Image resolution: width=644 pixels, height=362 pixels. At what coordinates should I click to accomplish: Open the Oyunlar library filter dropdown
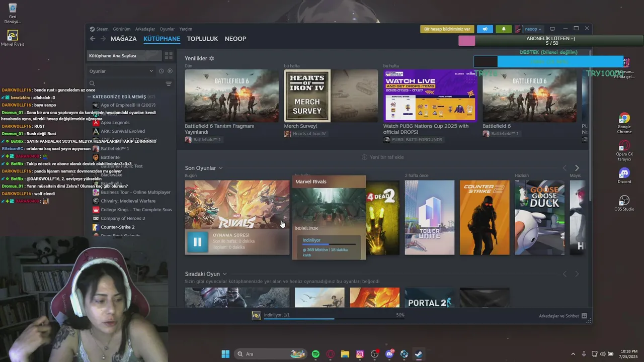pyautogui.click(x=121, y=71)
